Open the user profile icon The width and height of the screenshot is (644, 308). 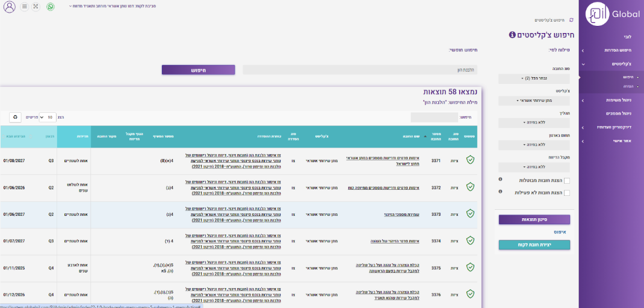click(9, 7)
